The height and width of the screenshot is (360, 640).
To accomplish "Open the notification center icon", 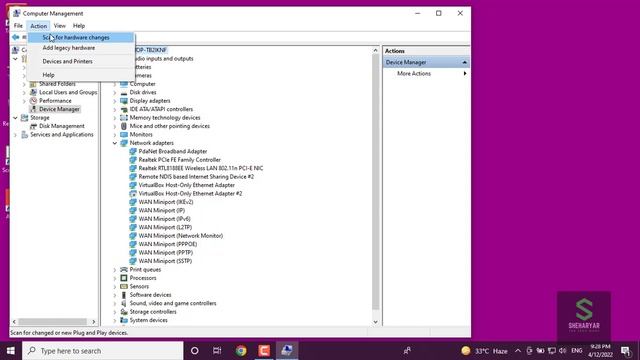I will 626,351.
